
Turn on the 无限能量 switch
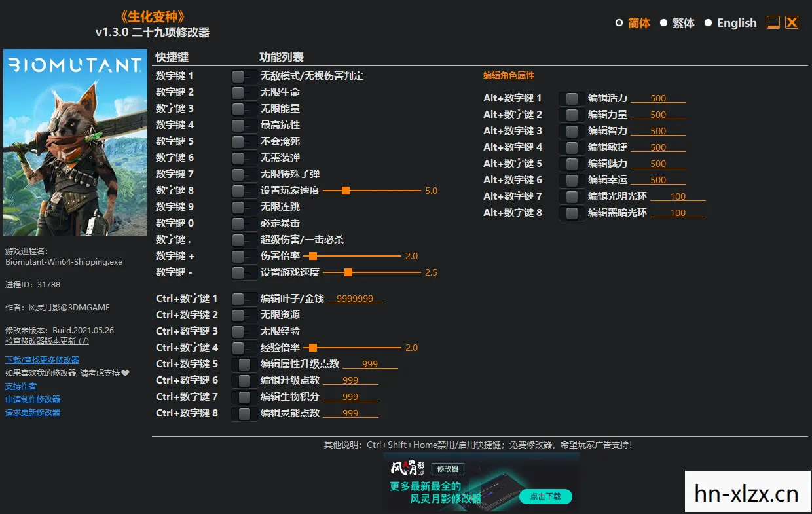tap(244, 109)
